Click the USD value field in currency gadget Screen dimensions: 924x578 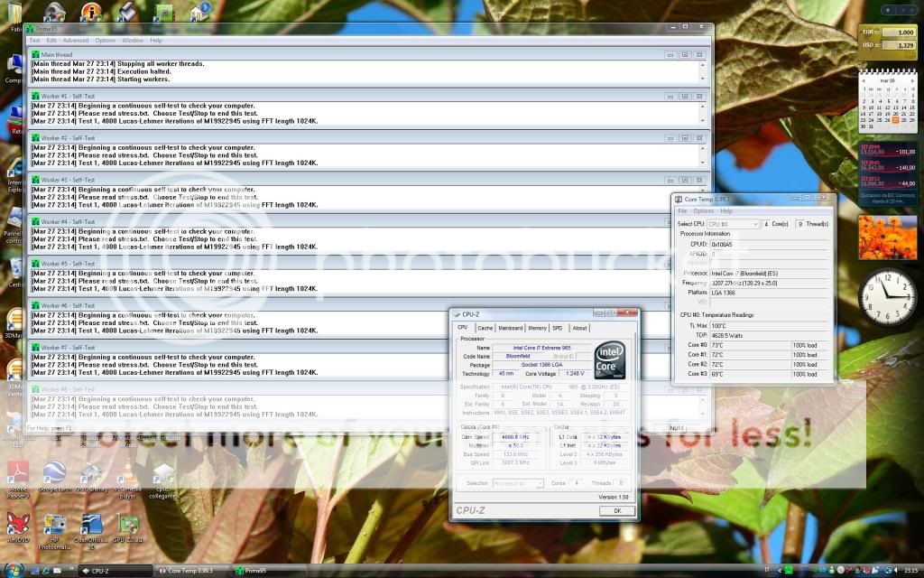(x=898, y=45)
